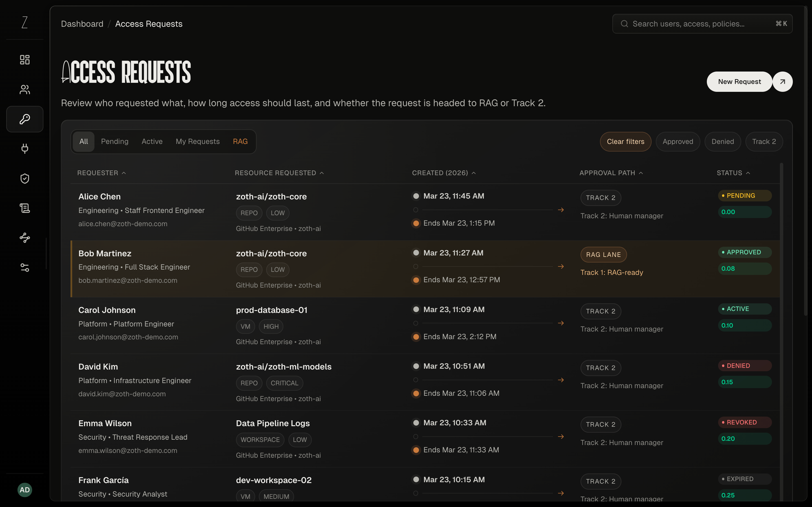Viewport: 812px width, 507px height.
Task: Click the search users field
Action: [701, 23]
